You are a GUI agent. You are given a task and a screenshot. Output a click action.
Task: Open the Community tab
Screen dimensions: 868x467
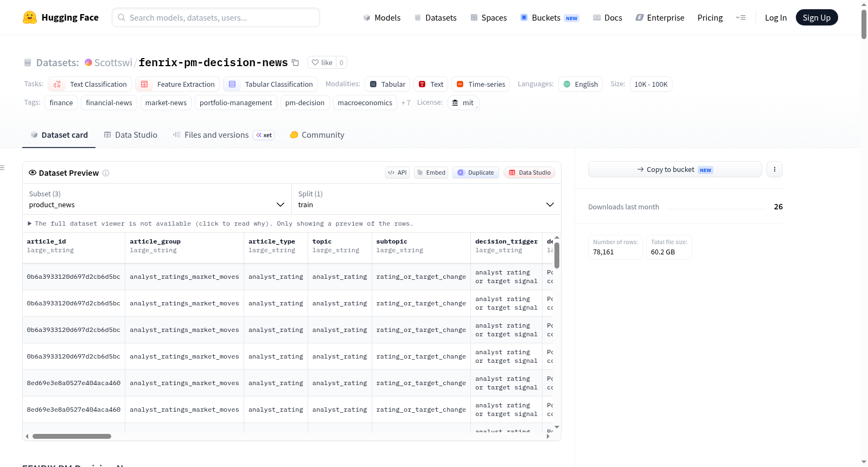(x=317, y=135)
